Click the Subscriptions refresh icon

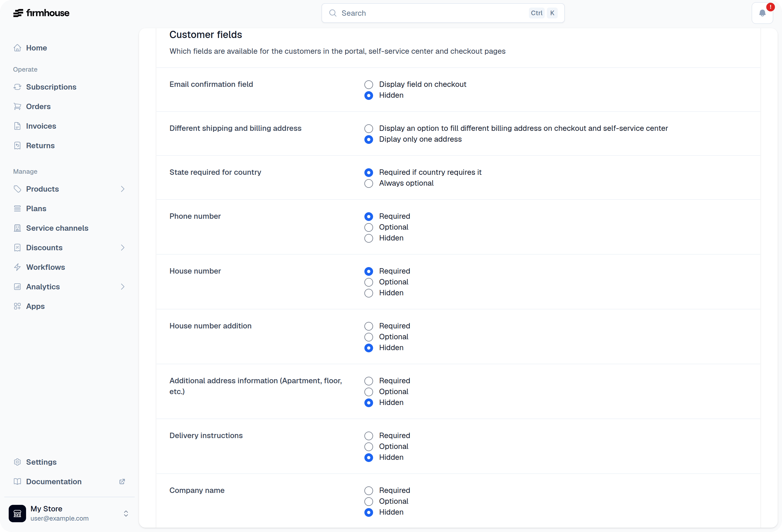pos(17,87)
